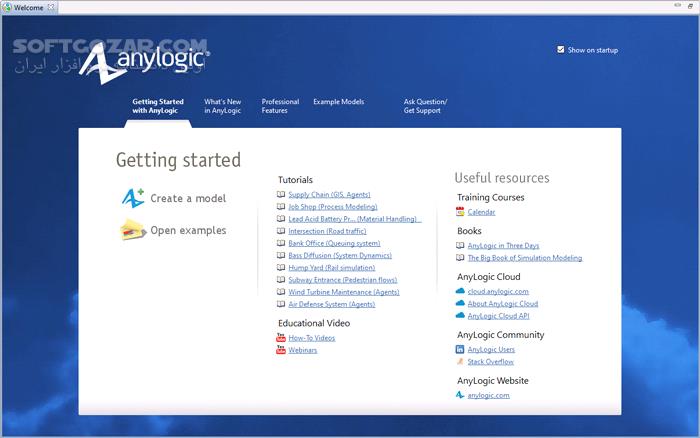Click the AnyLogic logo icon beside anylogic.com
The height and width of the screenshot is (438, 700).
click(460, 395)
